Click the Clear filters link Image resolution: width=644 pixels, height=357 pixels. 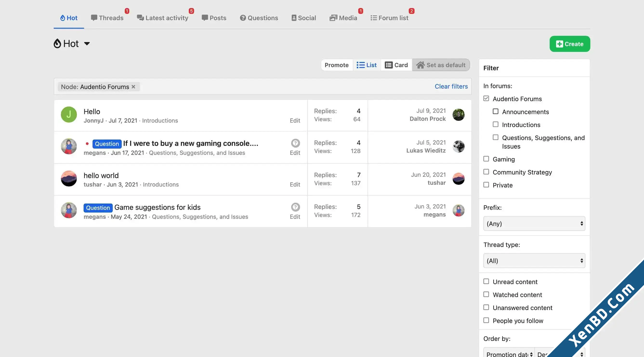point(451,86)
